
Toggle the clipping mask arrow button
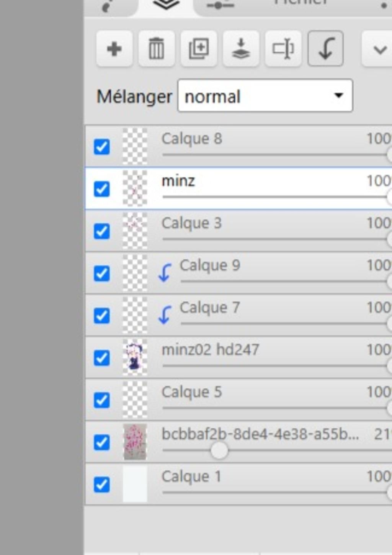325,49
